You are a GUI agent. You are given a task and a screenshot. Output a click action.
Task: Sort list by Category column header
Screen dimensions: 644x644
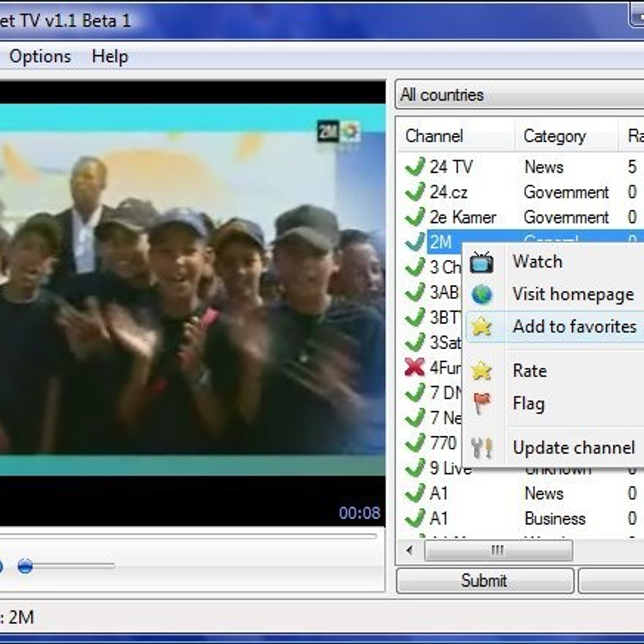click(566, 136)
